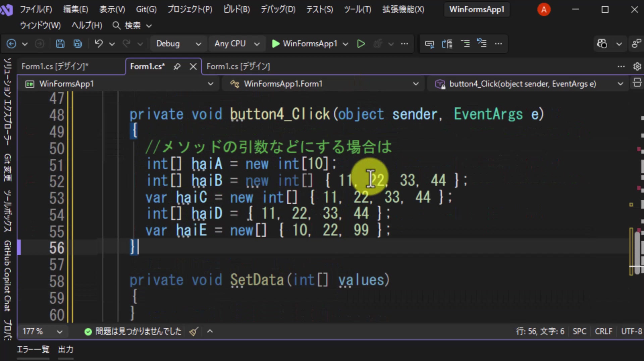Open the エラー一覧 panel tab
This screenshot has height=361, width=644.
33,350
